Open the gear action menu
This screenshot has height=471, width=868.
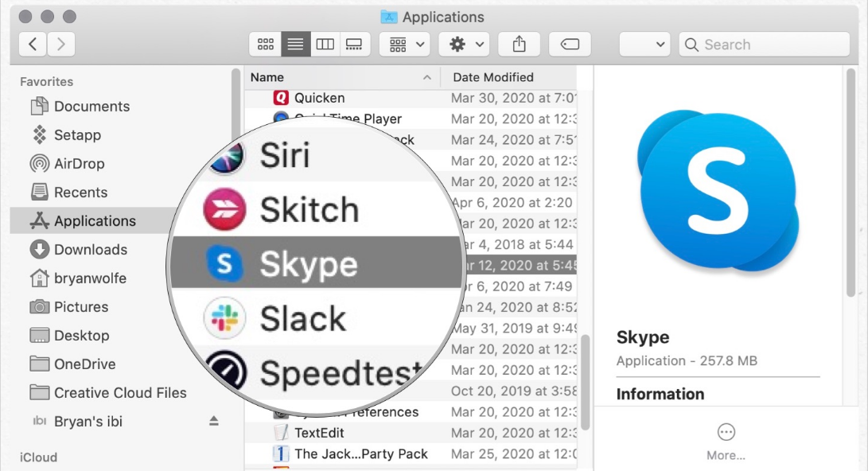click(x=465, y=45)
